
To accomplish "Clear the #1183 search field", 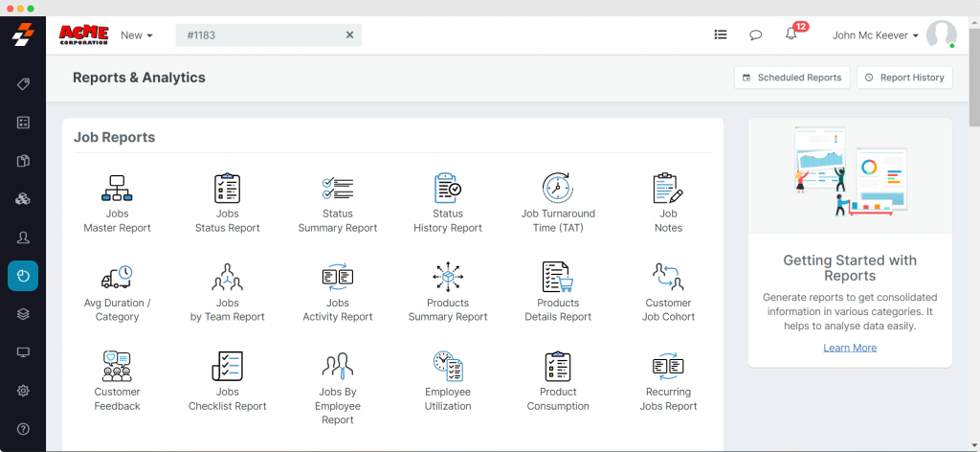I will coord(349,35).
